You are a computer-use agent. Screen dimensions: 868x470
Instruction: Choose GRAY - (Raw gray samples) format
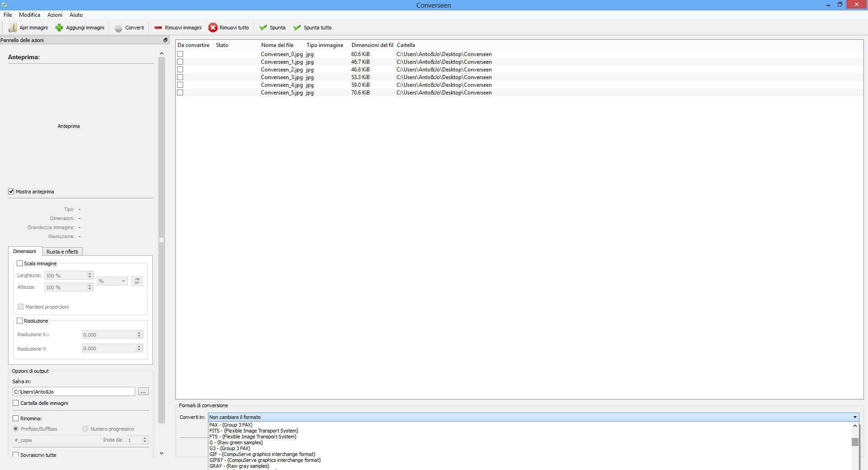coord(239,466)
